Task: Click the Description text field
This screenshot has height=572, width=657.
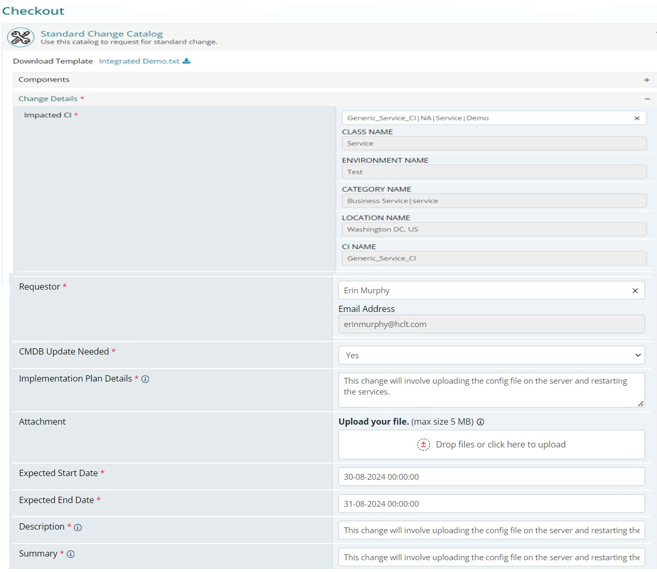Action: [491, 530]
